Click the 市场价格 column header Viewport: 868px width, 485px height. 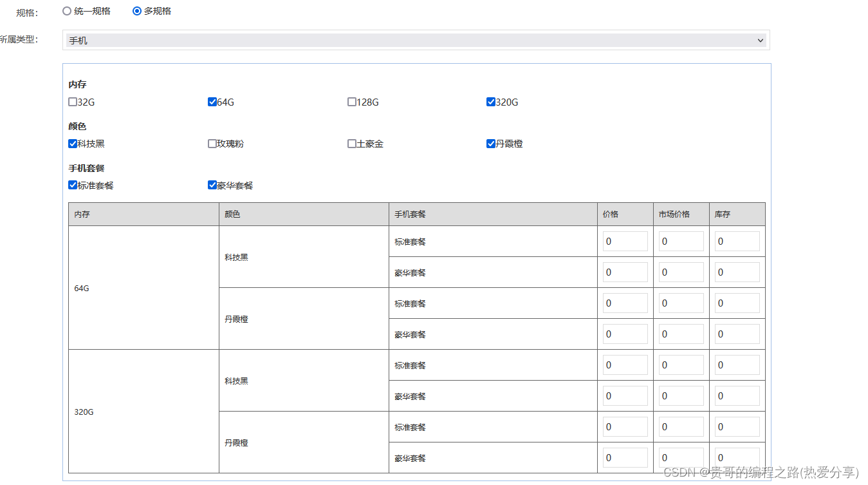(681, 214)
